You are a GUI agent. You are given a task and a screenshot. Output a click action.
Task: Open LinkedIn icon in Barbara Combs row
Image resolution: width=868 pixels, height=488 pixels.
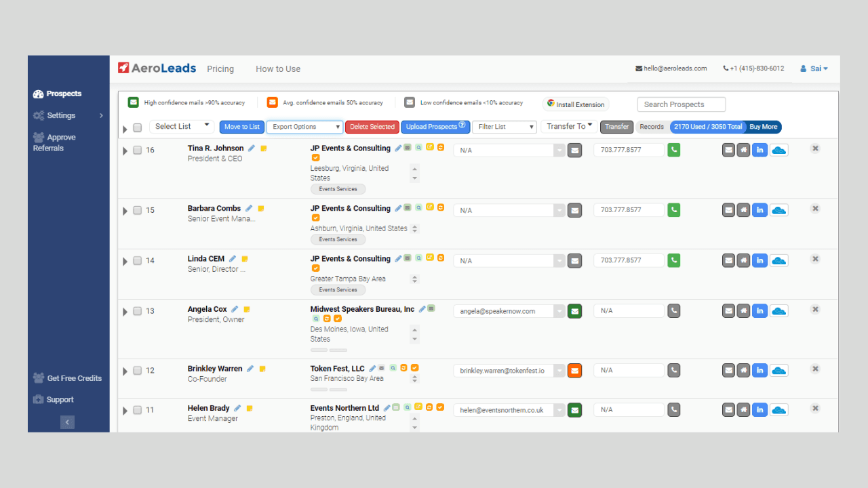coord(759,210)
